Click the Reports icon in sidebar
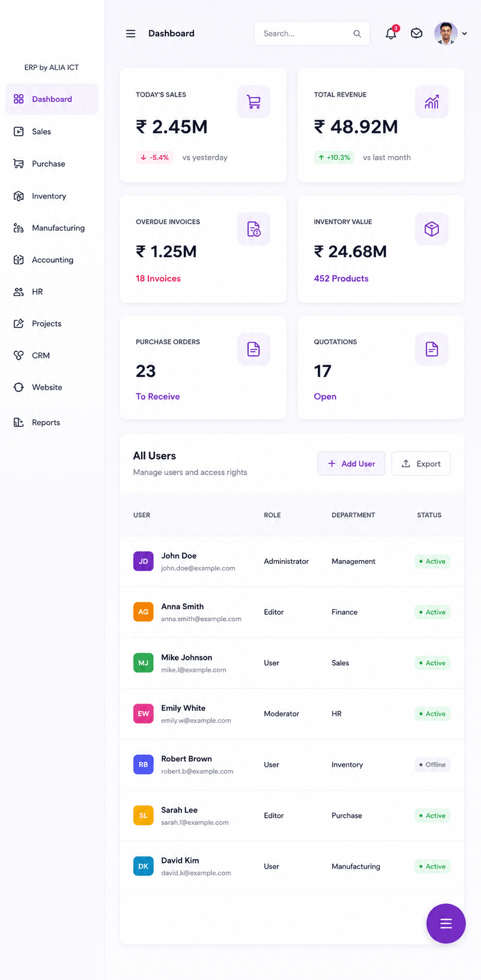Image resolution: width=481 pixels, height=980 pixels. pos(19,422)
